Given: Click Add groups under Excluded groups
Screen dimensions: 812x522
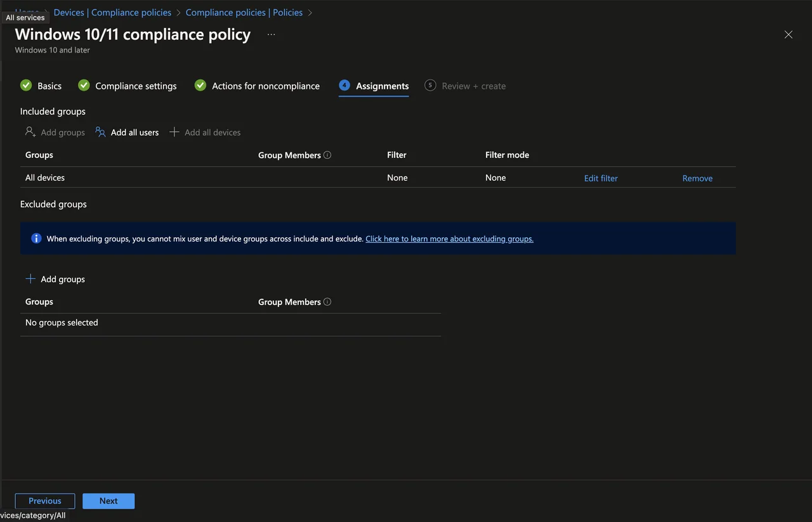Looking at the screenshot, I should point(55,279).
